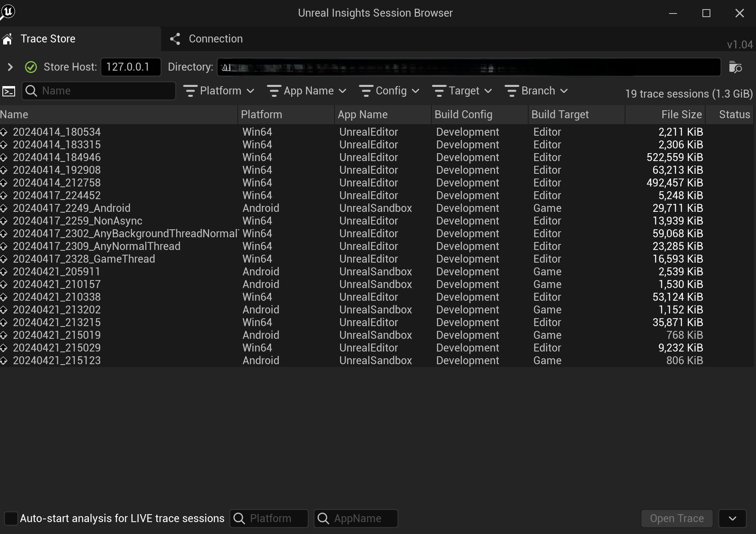The width and height of the screenshot is (756, 534).
Task: Select trace session 20240414_192908
Action: (377, 170)
